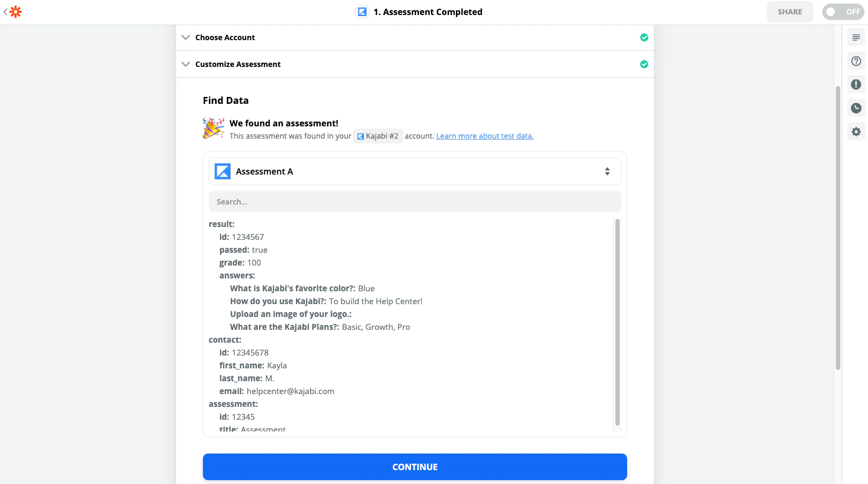This screenshot has width=868, height=484.
Task: Open the settings gear icon
Action: click(x=856, y=132)
